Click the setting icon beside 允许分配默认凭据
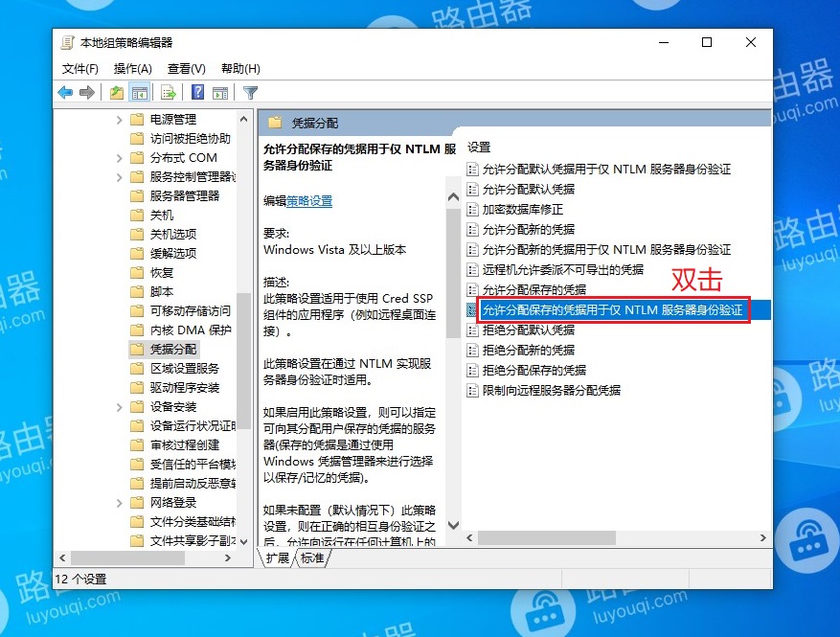Viewport: 840px width, 637px height. pyautogui.click(x=472, y=189)
